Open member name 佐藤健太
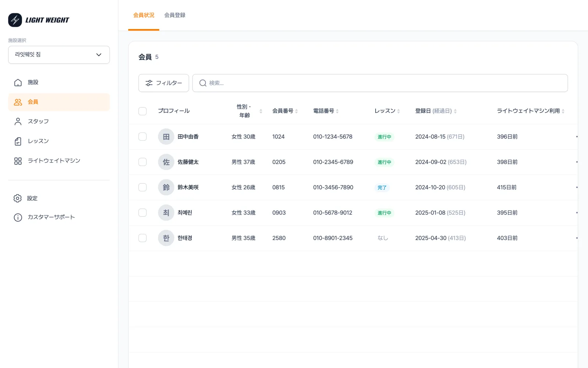Screen dimensions: 588x368 point(188,162)
